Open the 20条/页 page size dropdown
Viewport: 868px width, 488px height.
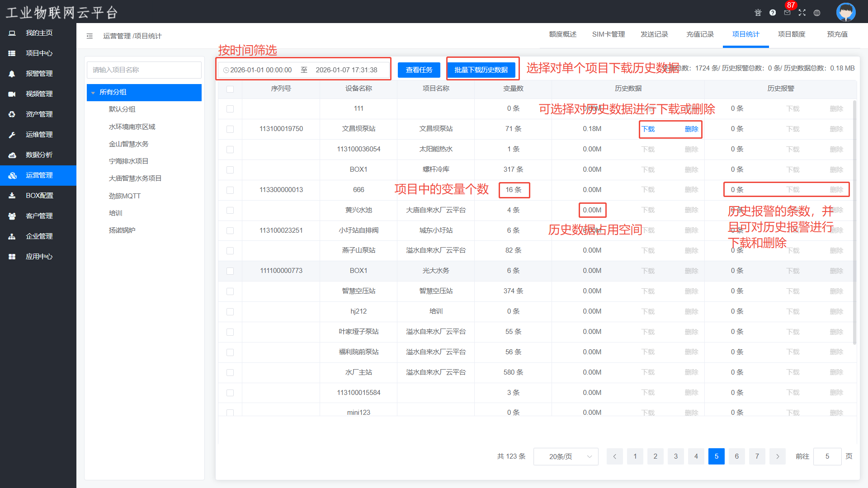[x=566, y=456]
